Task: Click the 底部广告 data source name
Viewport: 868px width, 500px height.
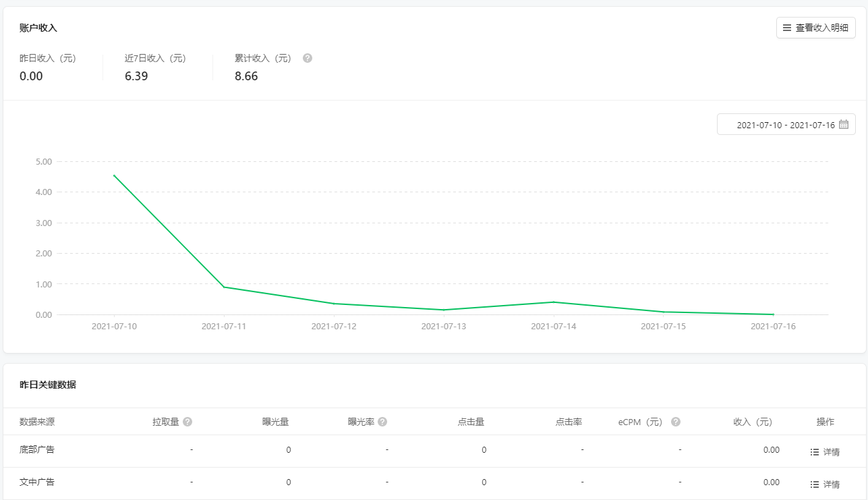Action: 37,449
